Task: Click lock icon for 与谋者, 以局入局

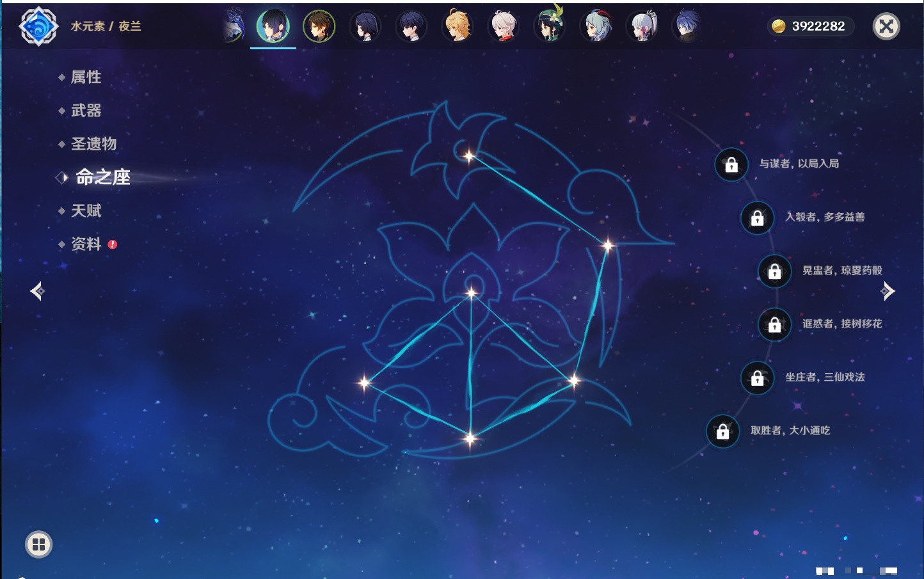Action: pyautogui.click(x=731, y=165)
